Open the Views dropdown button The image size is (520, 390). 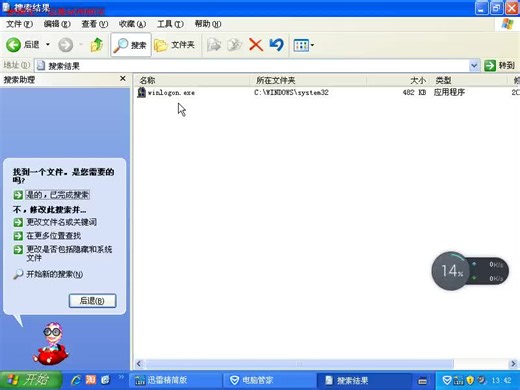[303, 45]
